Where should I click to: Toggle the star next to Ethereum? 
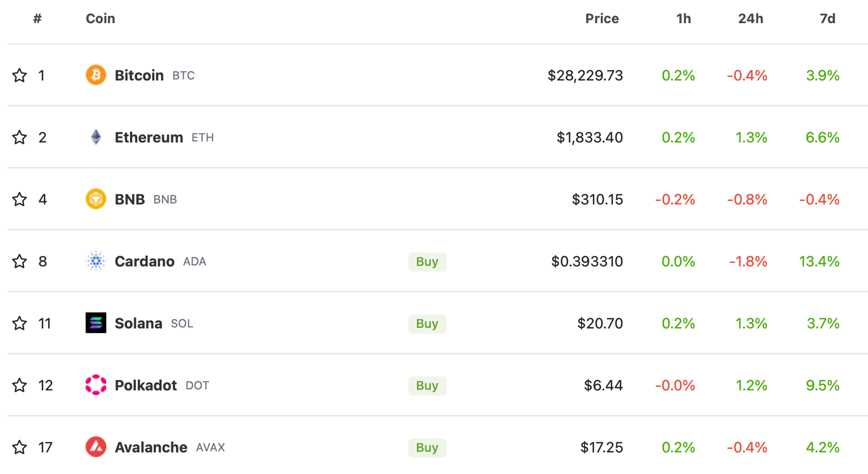(20, 137)
